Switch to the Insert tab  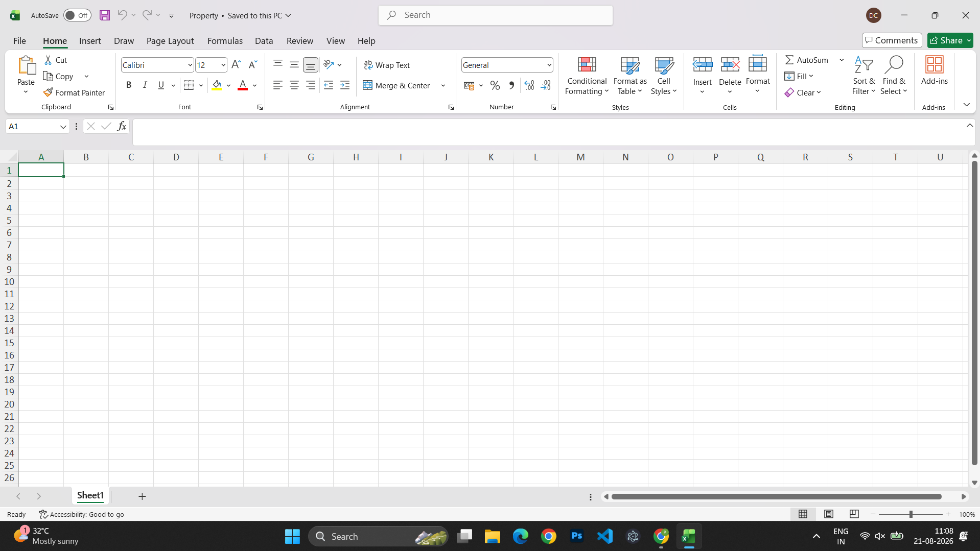[x=90, y=41]
